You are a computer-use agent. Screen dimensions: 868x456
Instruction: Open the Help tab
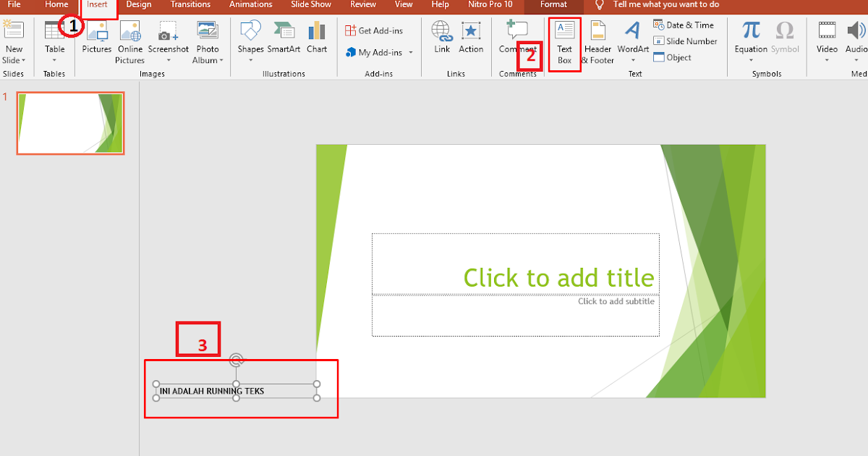(440, 4)
